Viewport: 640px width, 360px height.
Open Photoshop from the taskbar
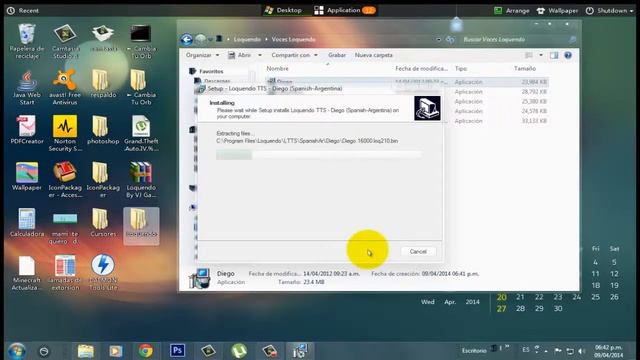pos(177,351)
